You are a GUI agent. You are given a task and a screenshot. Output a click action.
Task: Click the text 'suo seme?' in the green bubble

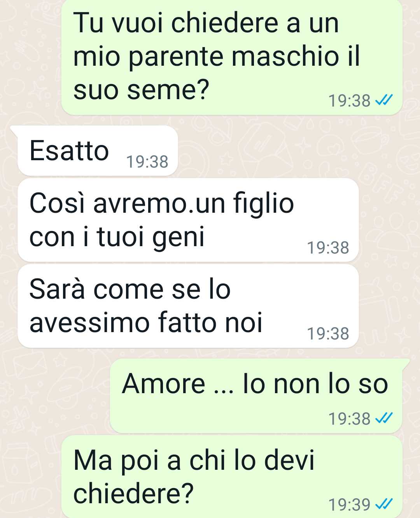click(141, 90)
